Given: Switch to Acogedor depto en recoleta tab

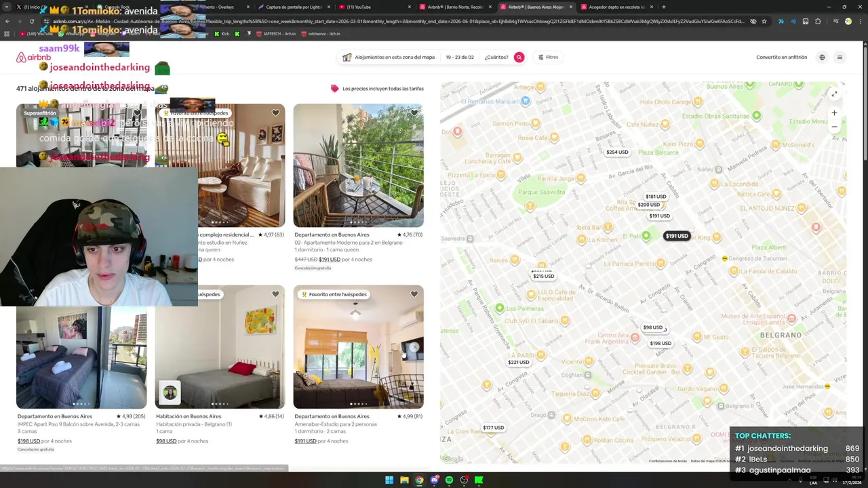Looking at the screenshot, I should pyautogui.click(x=616, y=7).
